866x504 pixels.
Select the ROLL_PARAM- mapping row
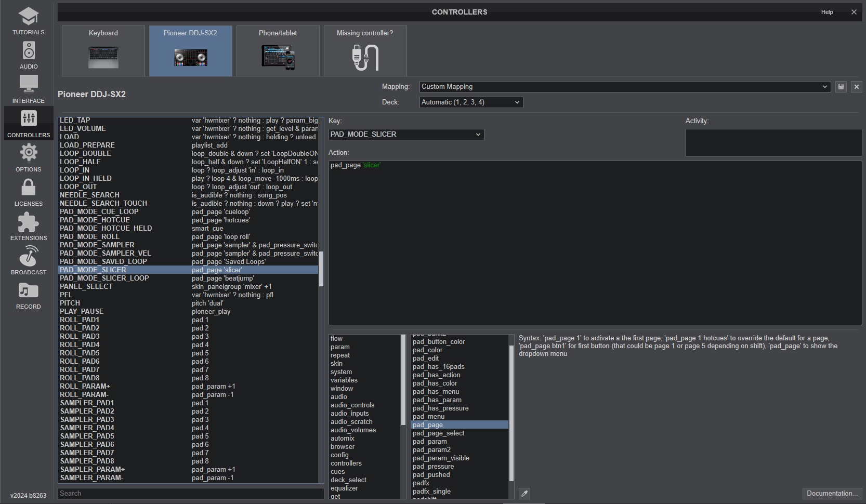point(188,395)
